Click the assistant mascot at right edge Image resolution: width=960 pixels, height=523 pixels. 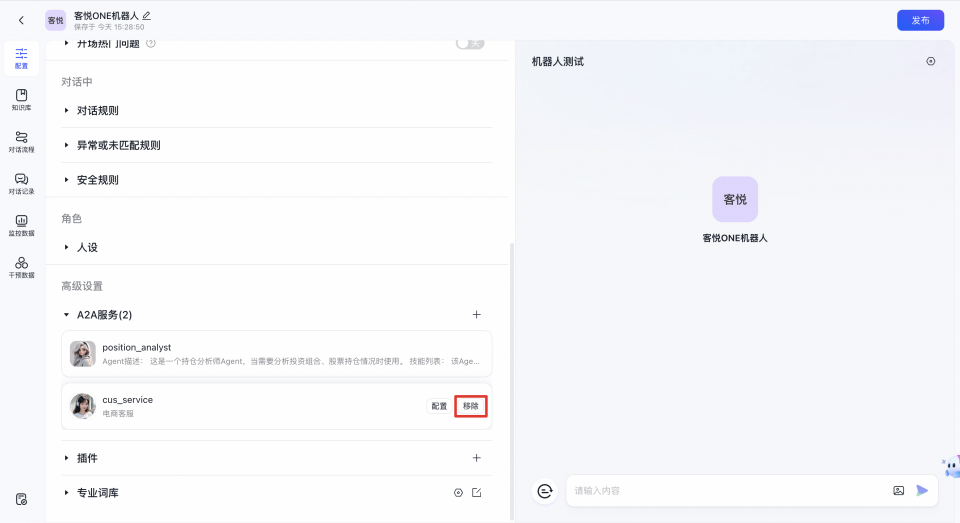pos(951,467)
